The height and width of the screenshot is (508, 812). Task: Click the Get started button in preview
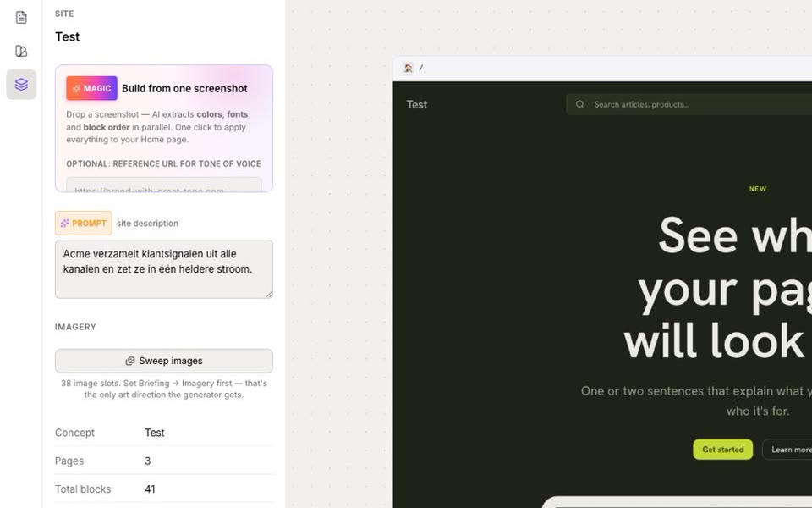click(722, 450)
